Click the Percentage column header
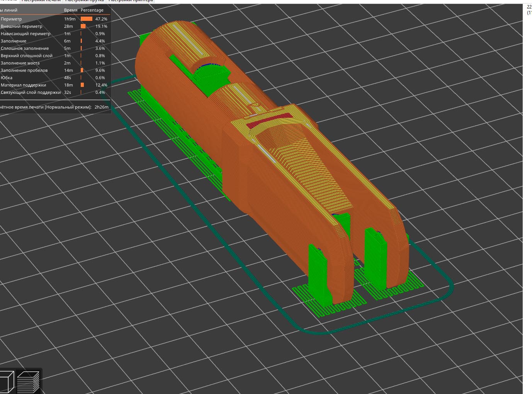Viewport: 532px width, 394px height. (92, 10)
